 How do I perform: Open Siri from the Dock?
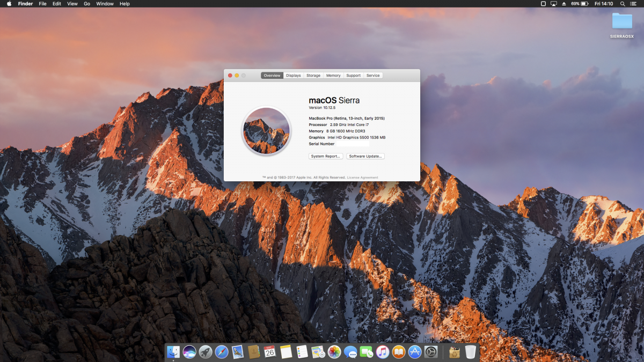pyautogui.click(x=189, y=352)
